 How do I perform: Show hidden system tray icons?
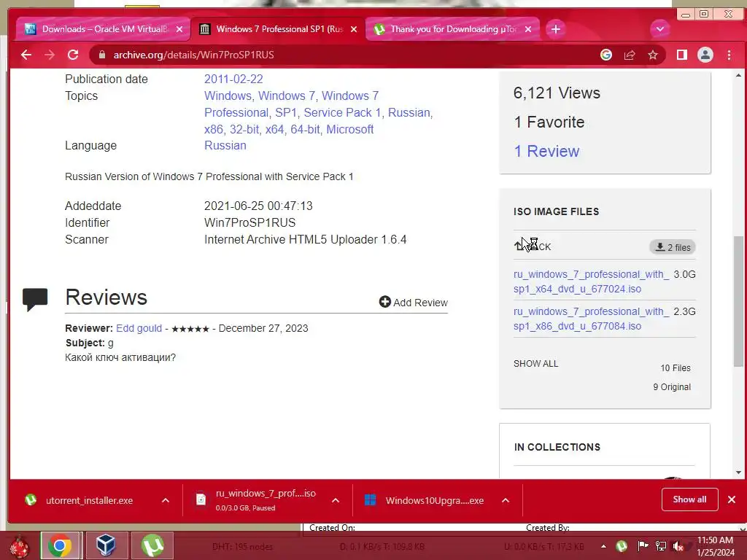603,546
